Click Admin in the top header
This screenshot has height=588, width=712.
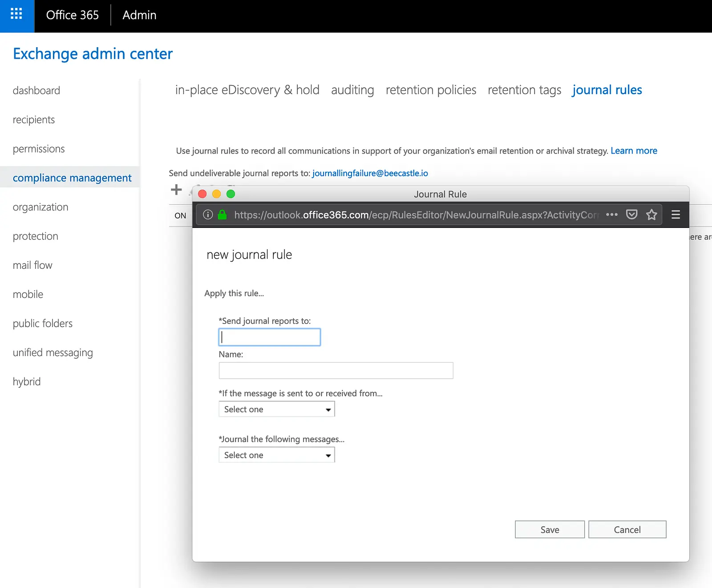tap(139, 15)
